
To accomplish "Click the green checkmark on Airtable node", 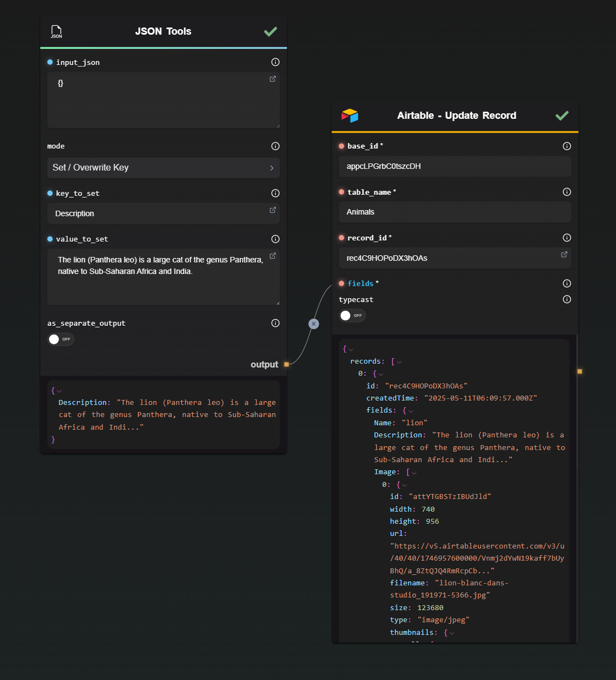I will [x=562, y=116].
